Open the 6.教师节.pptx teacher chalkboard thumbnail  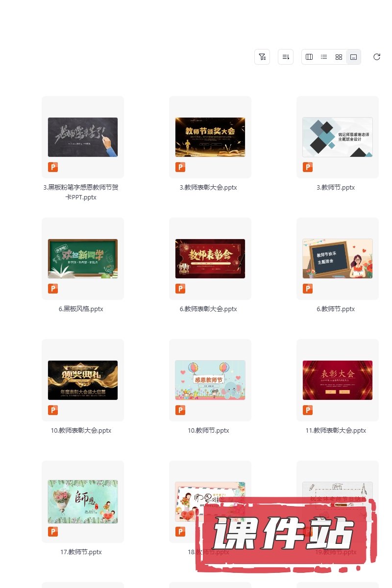click(338, 259)
